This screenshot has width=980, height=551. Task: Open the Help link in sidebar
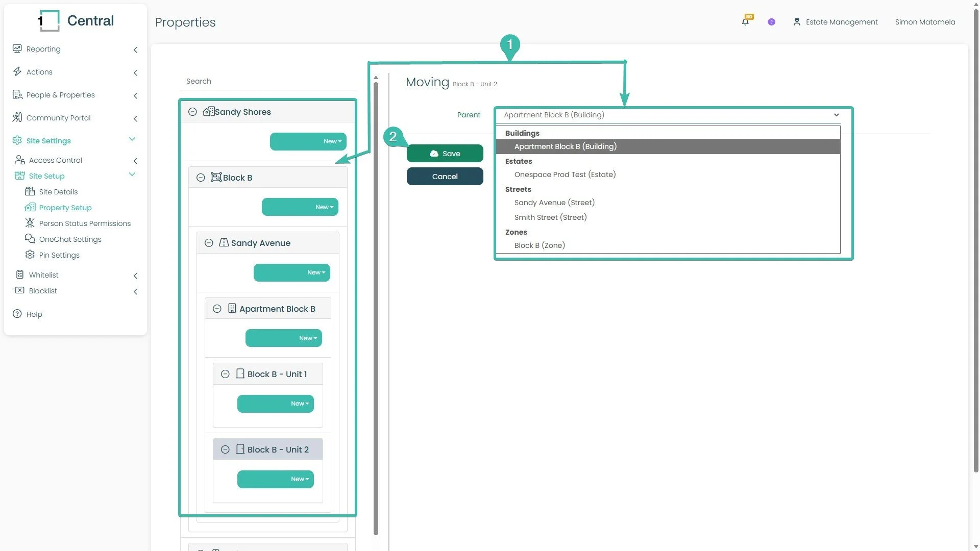click(34, 314)
